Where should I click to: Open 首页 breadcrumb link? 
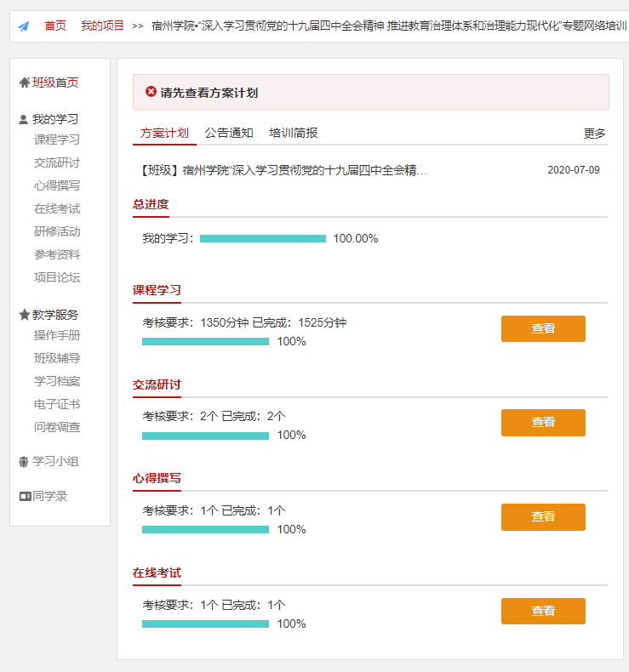(x=55, y=26)
